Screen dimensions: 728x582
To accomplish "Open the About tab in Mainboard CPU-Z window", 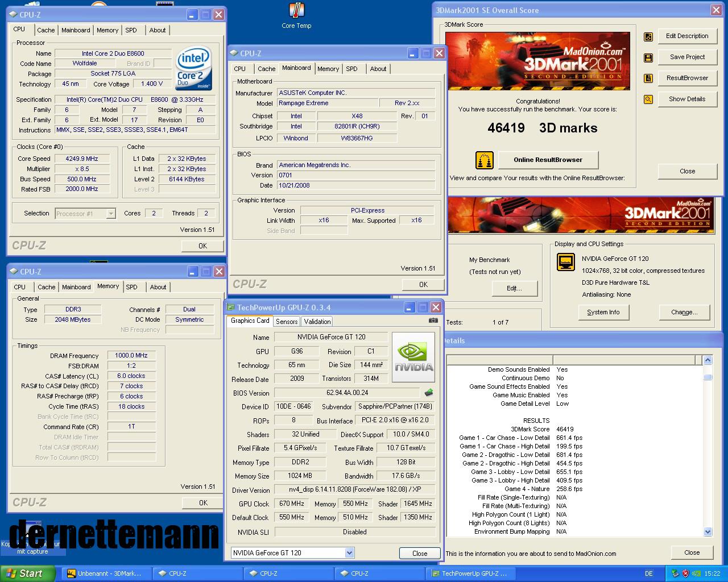I will click(x=378, y=69).
